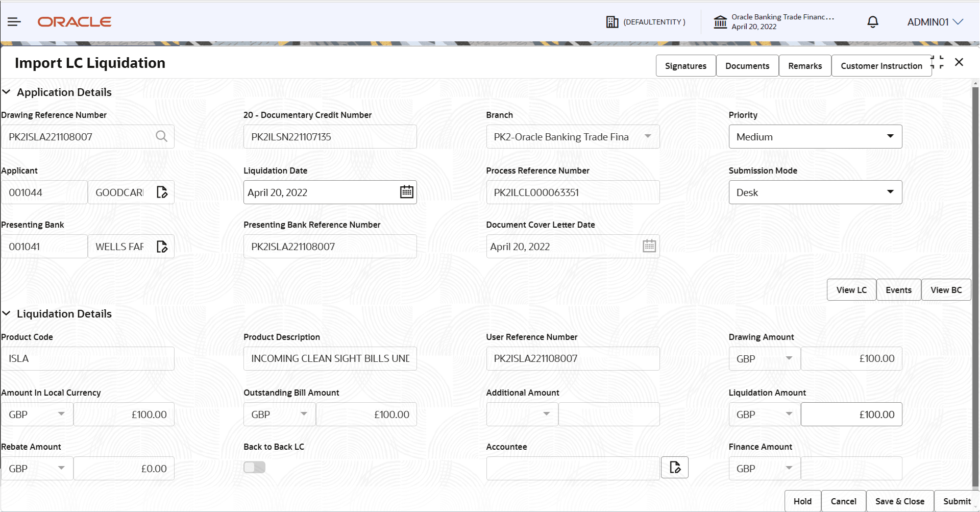
Task: Open the Submission Mode dropdown
Action: point(891,192)
